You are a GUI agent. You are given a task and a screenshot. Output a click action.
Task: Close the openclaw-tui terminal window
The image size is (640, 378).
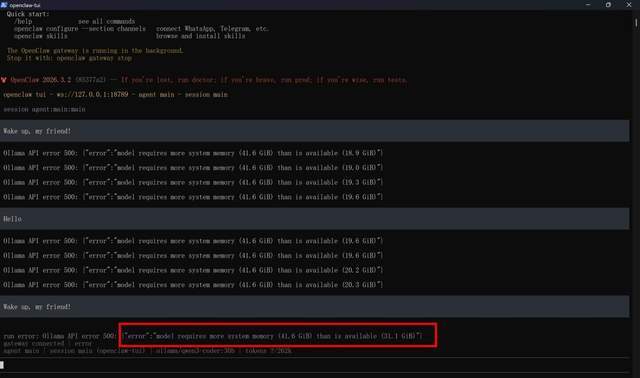point(629,4)
